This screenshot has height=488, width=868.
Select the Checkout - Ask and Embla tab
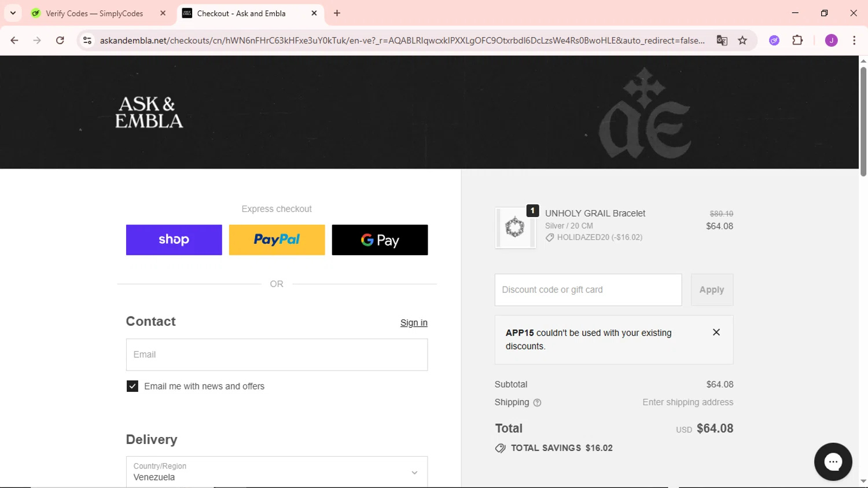point(241,13)
